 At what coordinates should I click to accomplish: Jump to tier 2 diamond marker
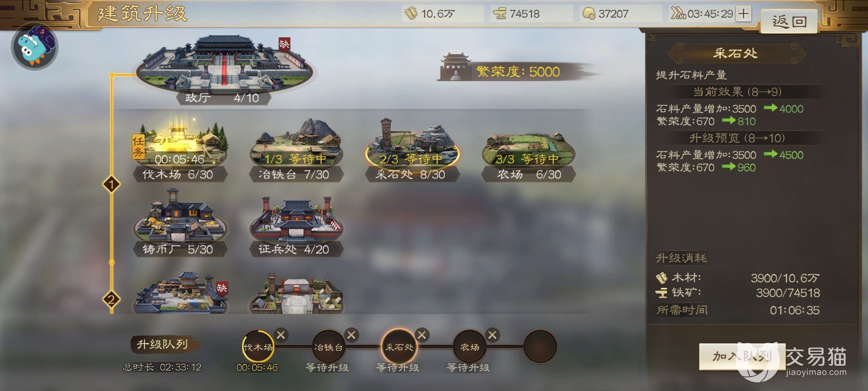pos(111,300)
